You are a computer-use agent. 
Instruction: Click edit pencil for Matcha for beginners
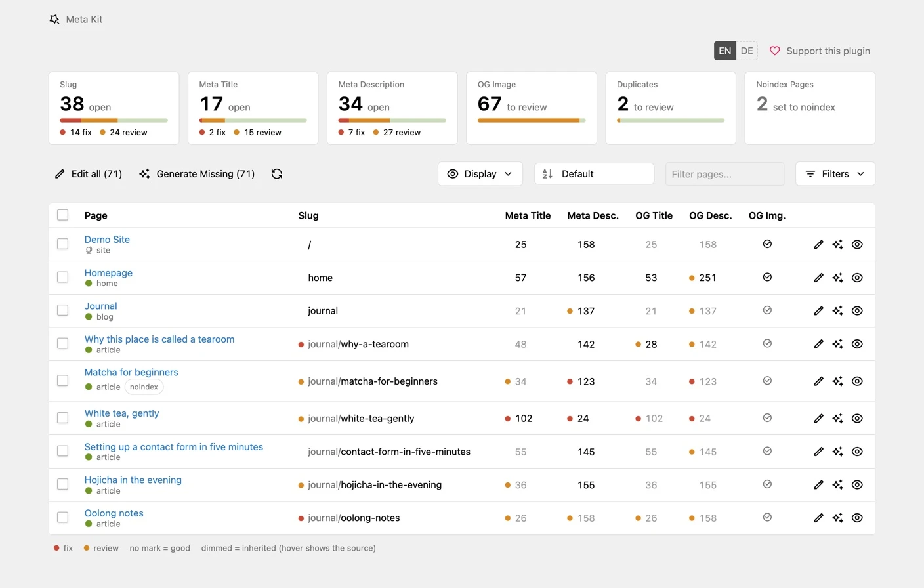pyautogui.click(x=818, y=381)
